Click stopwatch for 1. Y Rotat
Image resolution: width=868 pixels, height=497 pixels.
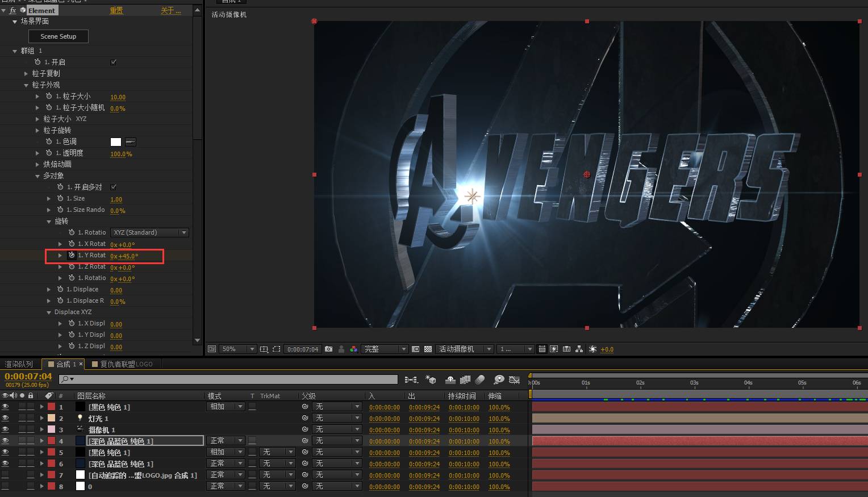[x=72, y=255]
